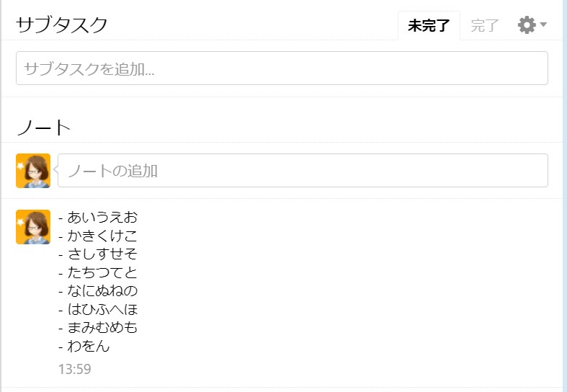Switch to the 完了 tab

[x=484, y=26]
